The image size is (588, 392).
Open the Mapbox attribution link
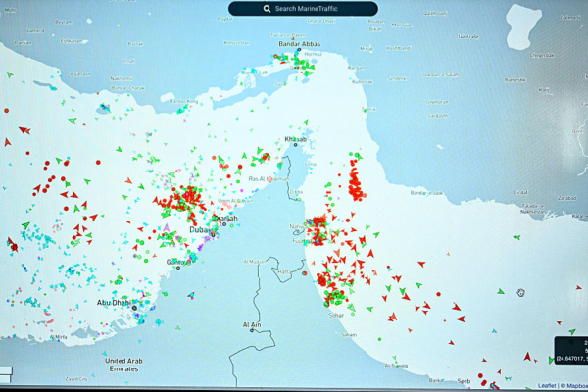[572, 385]
